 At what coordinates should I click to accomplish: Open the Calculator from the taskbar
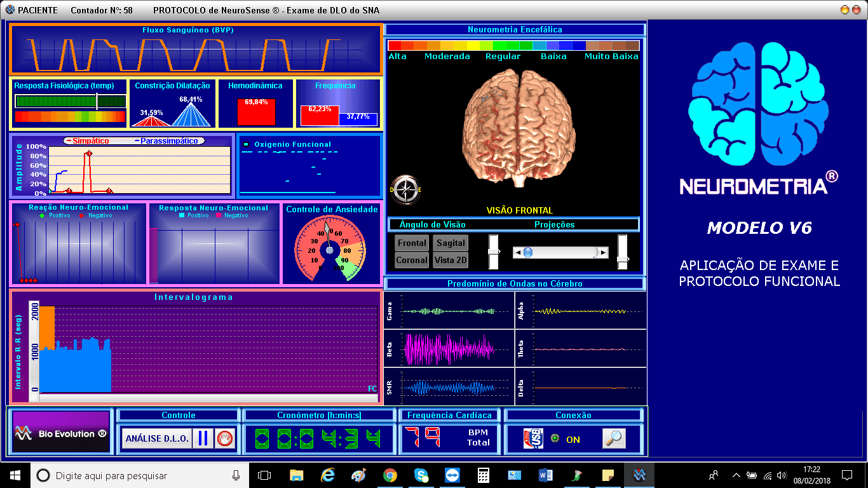pos(484,475)
